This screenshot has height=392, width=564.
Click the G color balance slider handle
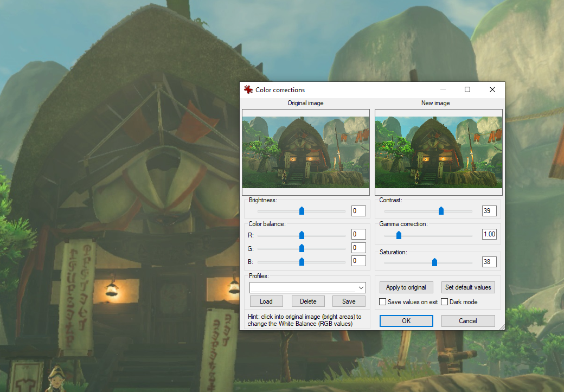302,248
